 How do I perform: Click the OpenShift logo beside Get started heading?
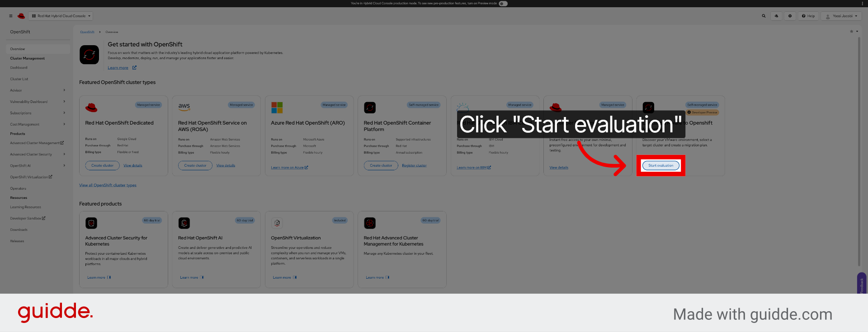[x=89, y=55]
